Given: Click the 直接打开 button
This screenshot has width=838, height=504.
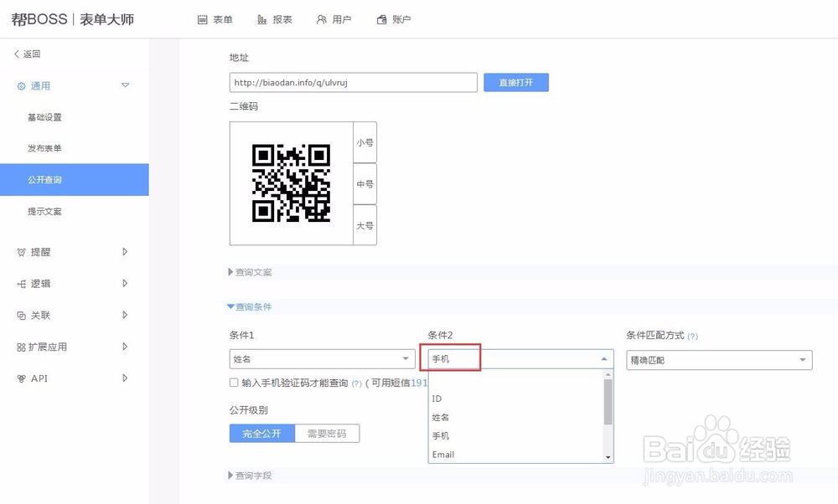Looking at the screenshot, I should click(516, 83).
